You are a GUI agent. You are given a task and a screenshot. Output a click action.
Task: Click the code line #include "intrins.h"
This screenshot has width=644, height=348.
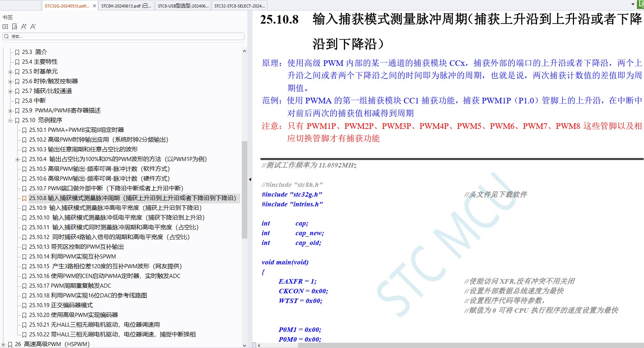tap(292, 204)
